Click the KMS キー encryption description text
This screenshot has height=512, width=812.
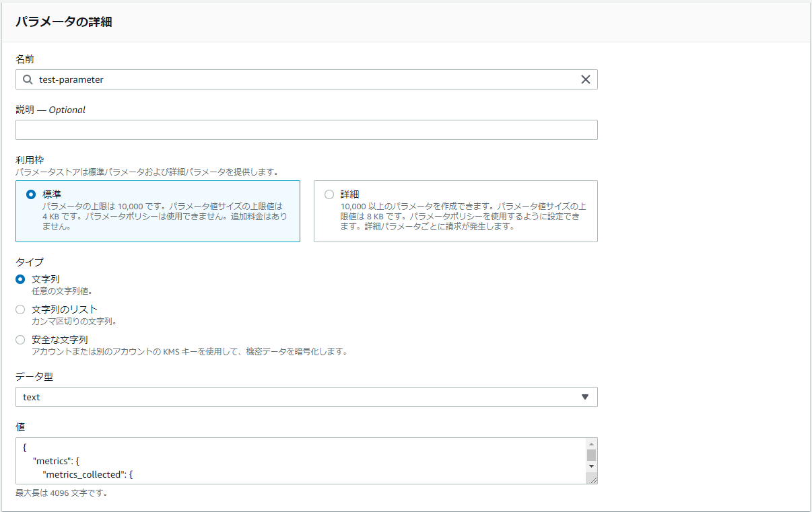[x=189, y=352]
